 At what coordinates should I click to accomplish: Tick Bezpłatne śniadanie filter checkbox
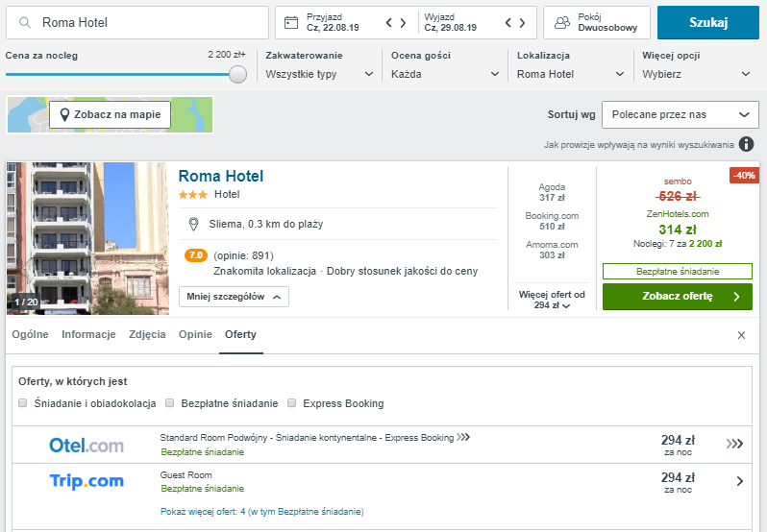click(x=170, y=403)
